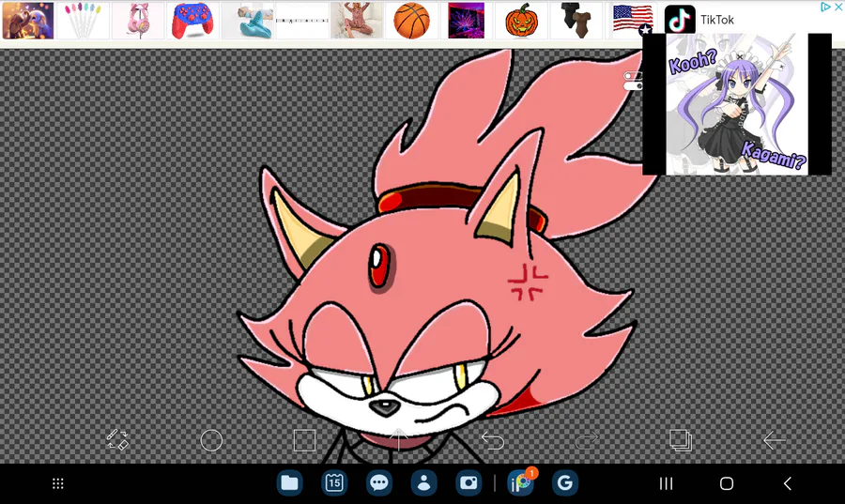
Task: Go back with left arrow in toolbar
Action: pos(774,440)
